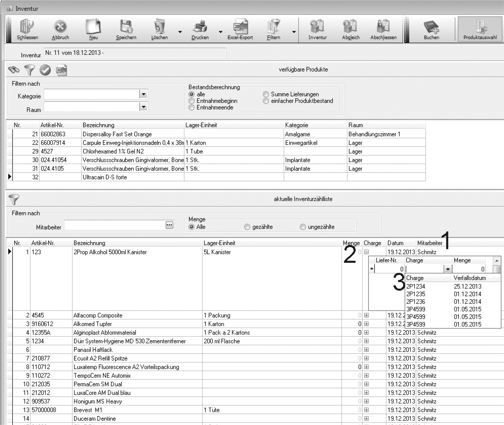
Task: Select the Entnahmeende radio button
Action: [x=191, y=107]
